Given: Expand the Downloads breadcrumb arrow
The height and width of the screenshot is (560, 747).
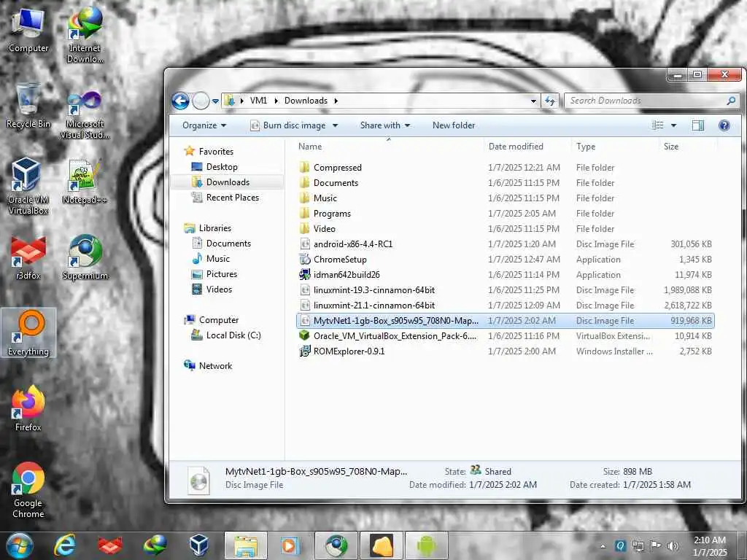Looking at the screenshot, I should [336, 101].
